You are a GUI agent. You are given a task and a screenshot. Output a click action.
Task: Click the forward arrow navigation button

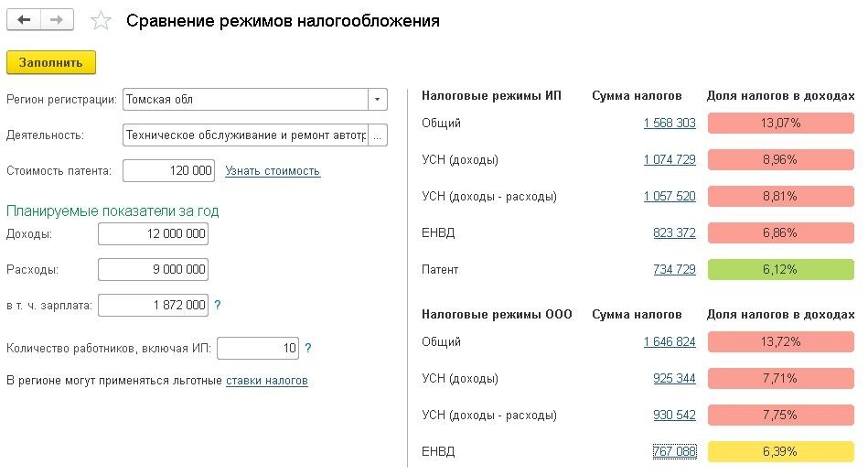coord(57,20)
